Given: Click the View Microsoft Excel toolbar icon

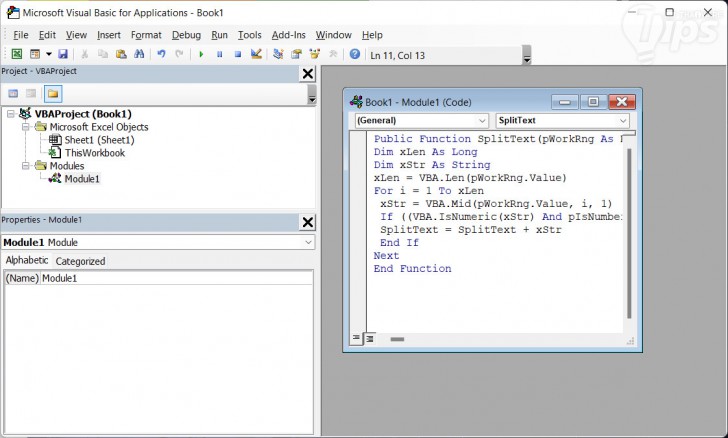Looking at the screenshot, I should (16, 54).
